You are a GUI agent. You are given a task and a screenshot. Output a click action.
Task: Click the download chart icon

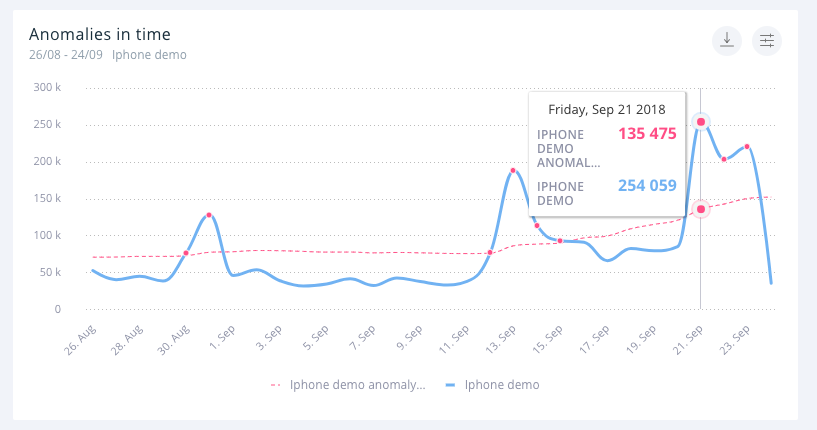(727, 41)
